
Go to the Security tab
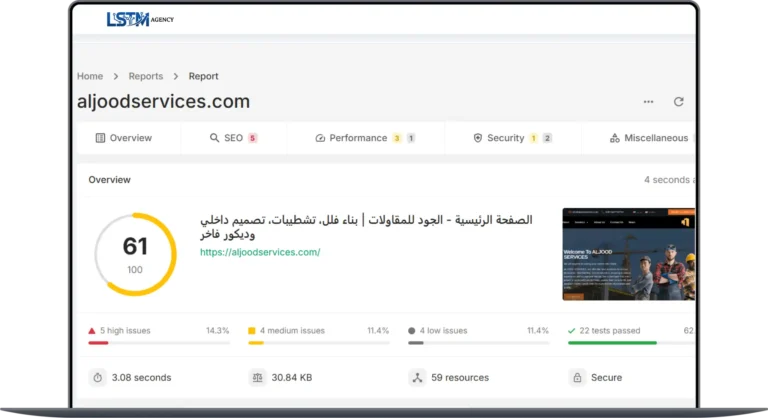(512, 138)
